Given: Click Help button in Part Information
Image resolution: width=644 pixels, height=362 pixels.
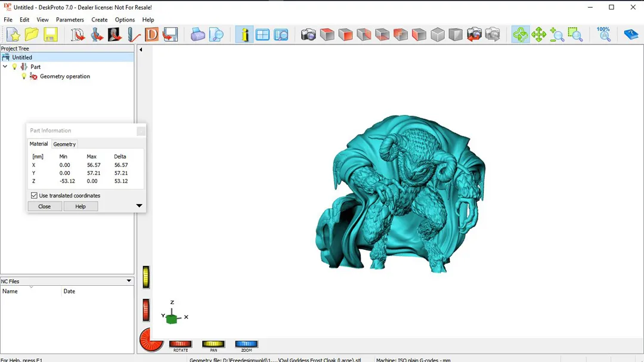Looking at the screenshot, I should [x=80, y=206].
